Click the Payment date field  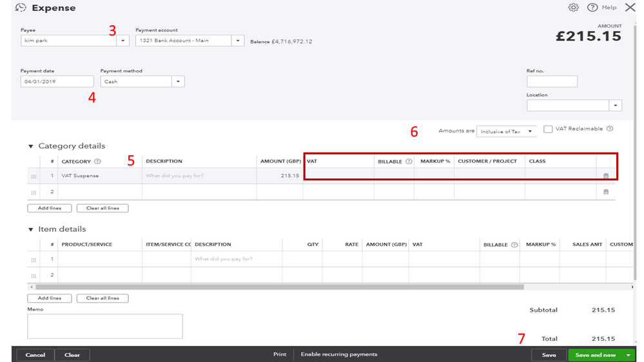tap(57, 81)
